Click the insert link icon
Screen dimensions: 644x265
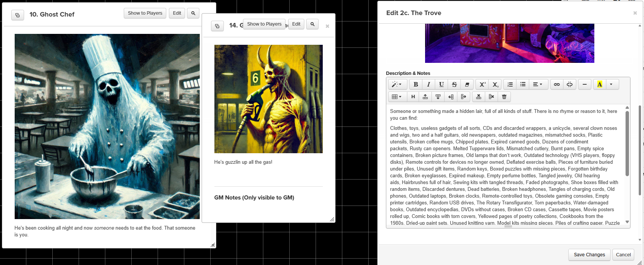[x=557, y=84]
